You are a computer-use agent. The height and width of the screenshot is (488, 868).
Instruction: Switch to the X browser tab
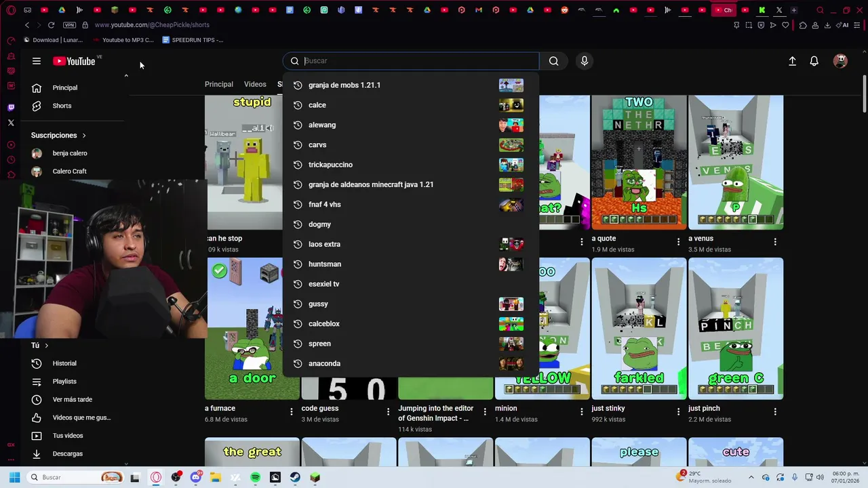pyautogui.click(x=779, y=10)
